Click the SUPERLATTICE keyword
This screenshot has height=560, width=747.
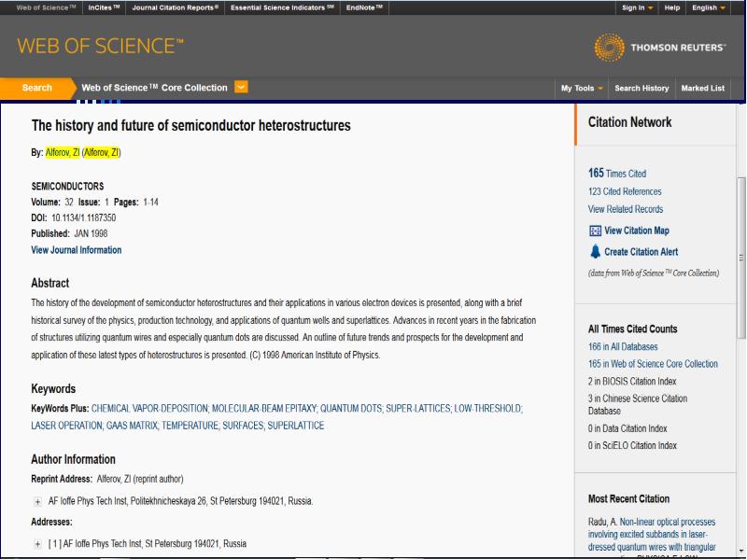296,426
